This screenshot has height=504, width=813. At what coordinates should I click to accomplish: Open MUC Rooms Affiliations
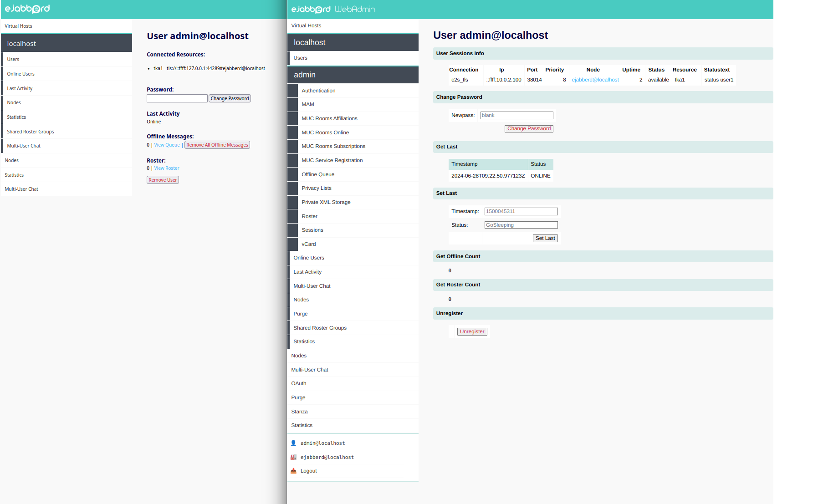[x=329, y=118]
